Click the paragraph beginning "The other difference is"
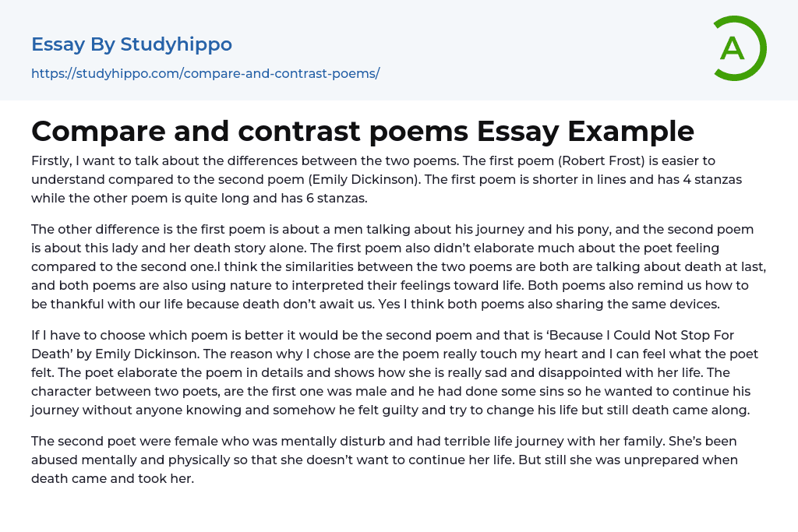The width and height of the screenshot is (798, 532). click(398, 266)
